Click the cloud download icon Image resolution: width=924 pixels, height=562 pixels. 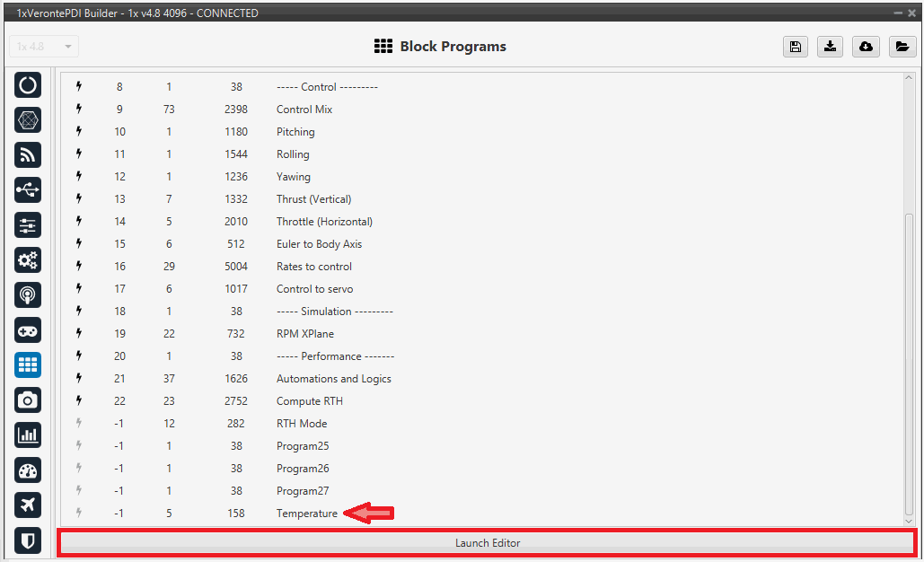point(867,47)
